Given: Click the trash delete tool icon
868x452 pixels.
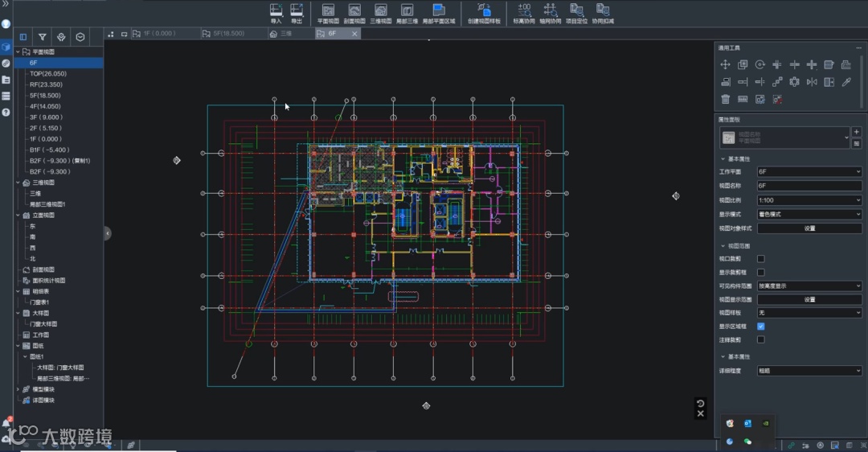Looking at the screenshot, I should coord(725,99).
